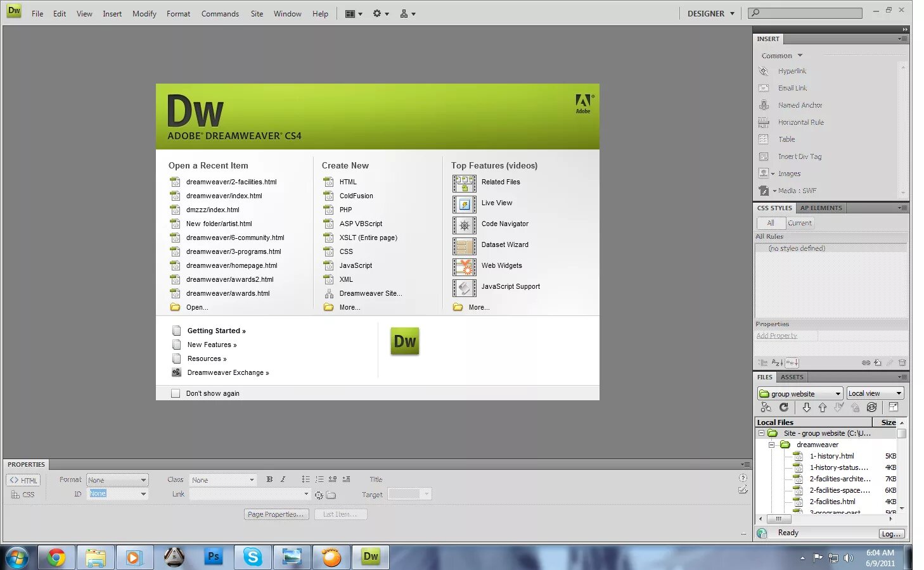This screenshot has height=570, width=924.
Task: Open the Site icon menu in application bar
Action: tap(407, 13)
